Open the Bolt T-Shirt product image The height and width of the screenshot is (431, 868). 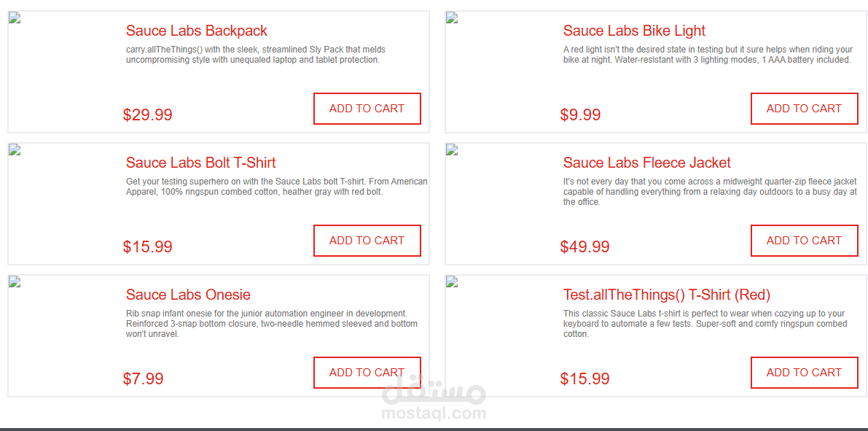pyautogui.click(x=15, y=150)
